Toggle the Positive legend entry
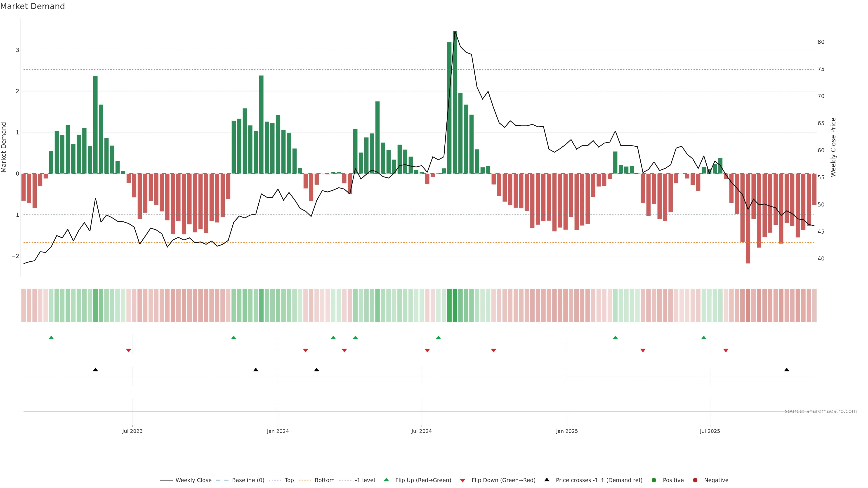Image resolution: width=868 pixels, height=488 pixels. click(673, 480)
